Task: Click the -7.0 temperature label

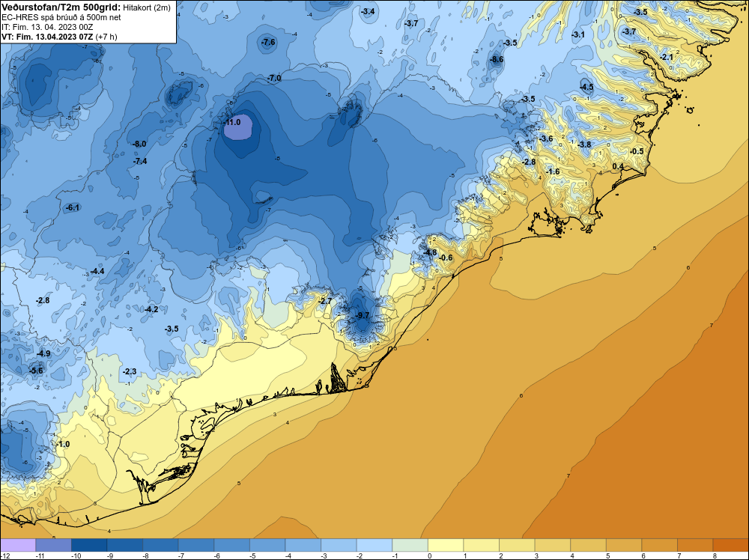Action: click(273, 79)
